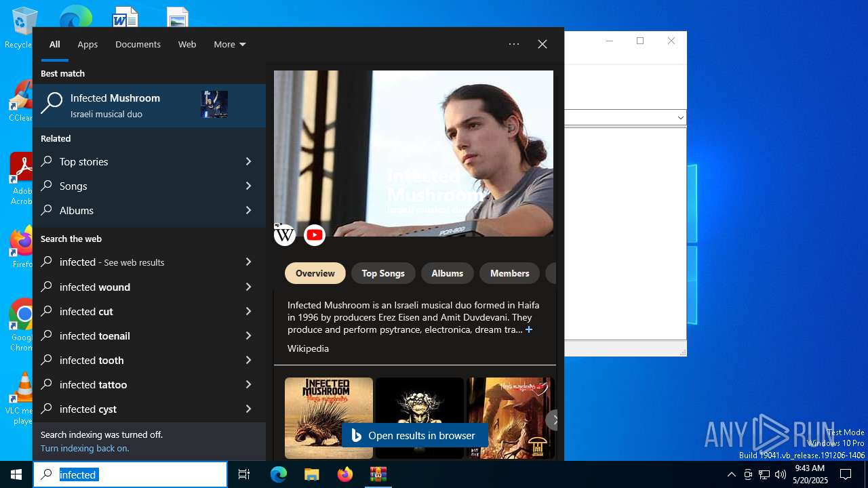Switch to the Documents search tab

point(138,44)
